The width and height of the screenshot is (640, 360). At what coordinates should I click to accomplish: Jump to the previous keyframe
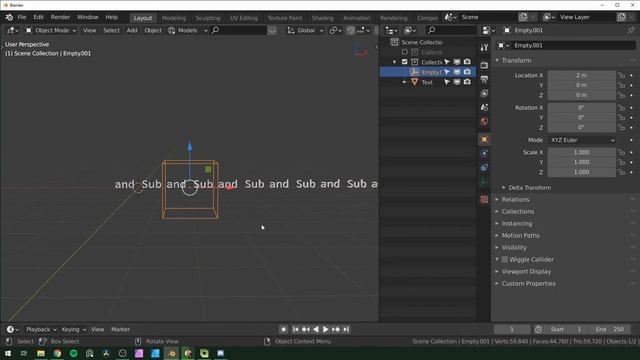point(305,329)
